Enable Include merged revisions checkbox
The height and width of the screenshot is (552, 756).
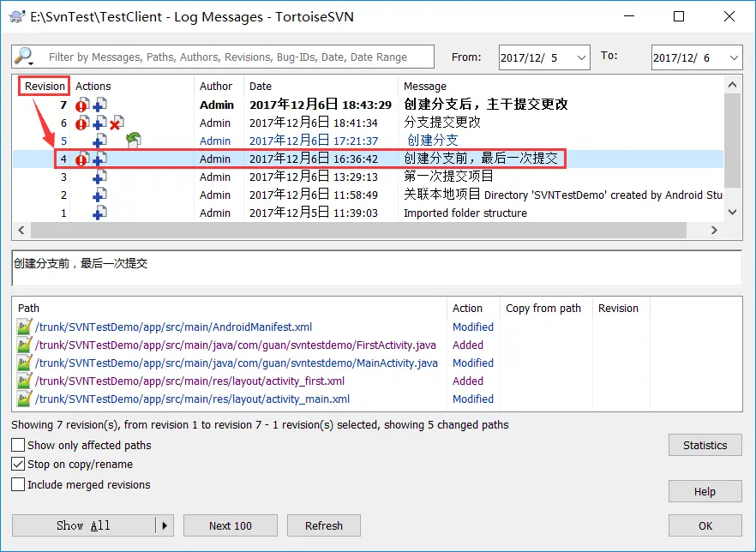point(18,484)
